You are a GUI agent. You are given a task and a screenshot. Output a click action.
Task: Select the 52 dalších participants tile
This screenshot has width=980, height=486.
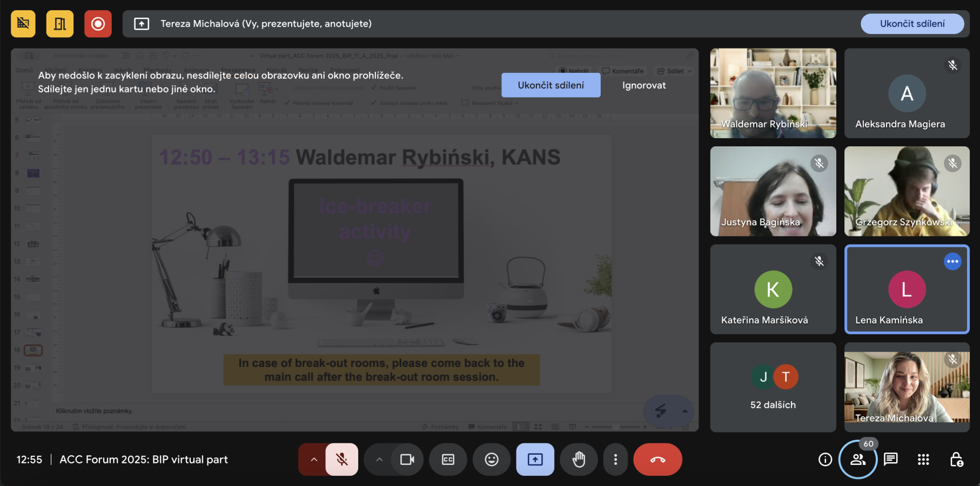click(773, 387)
